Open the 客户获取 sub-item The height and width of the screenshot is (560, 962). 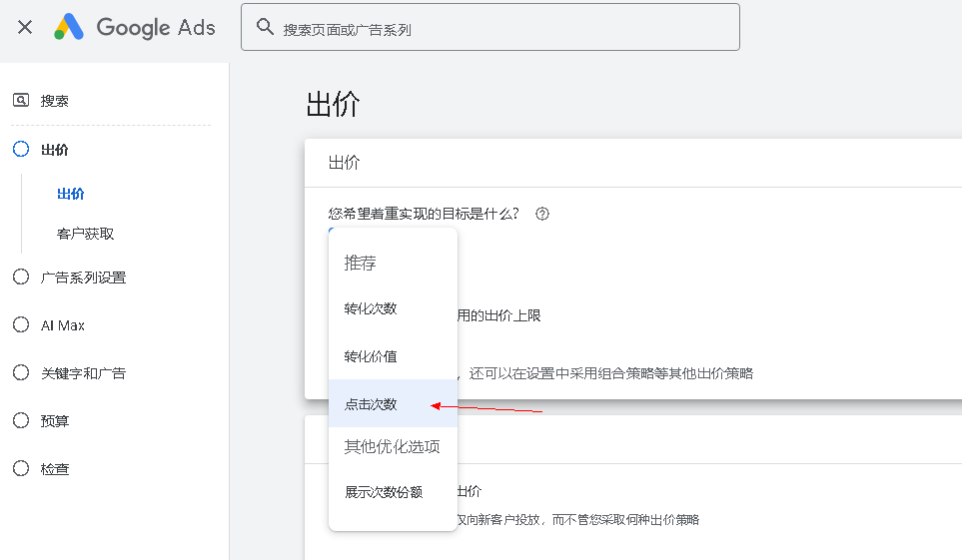[x=85, y=234]
